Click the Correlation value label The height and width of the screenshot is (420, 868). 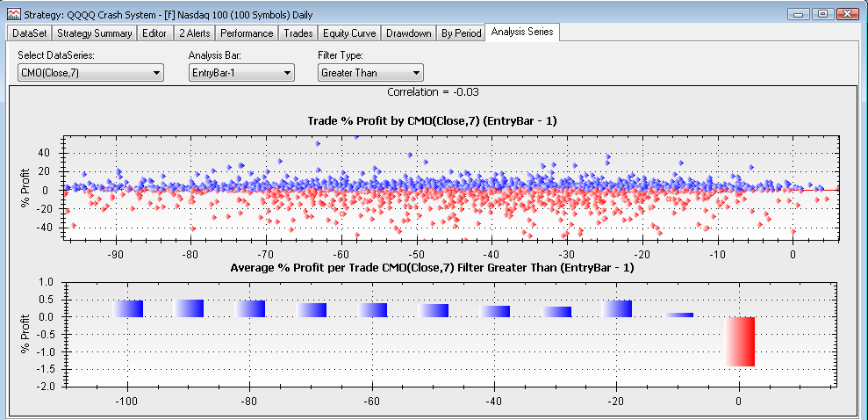pos(433,91)
